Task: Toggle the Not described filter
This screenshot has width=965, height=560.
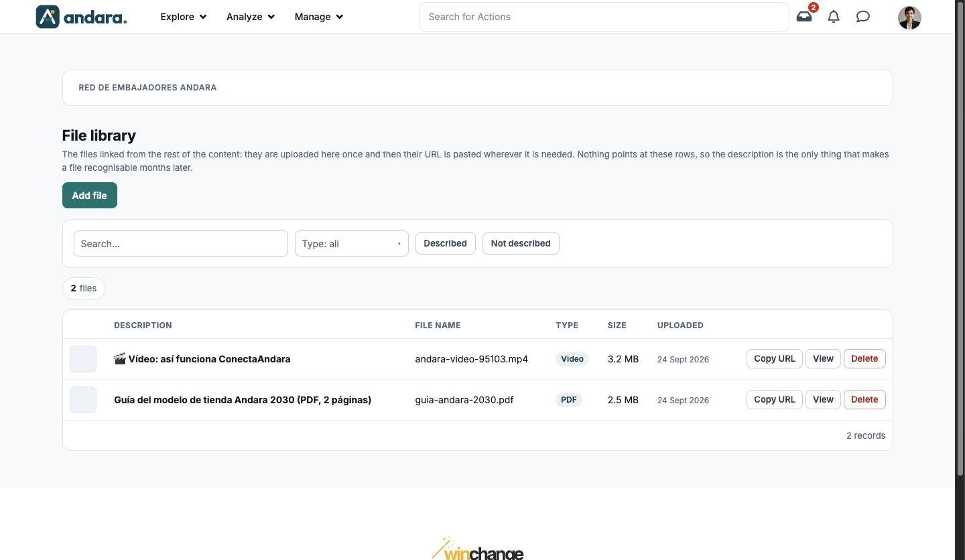Action: tap(521, 243)
